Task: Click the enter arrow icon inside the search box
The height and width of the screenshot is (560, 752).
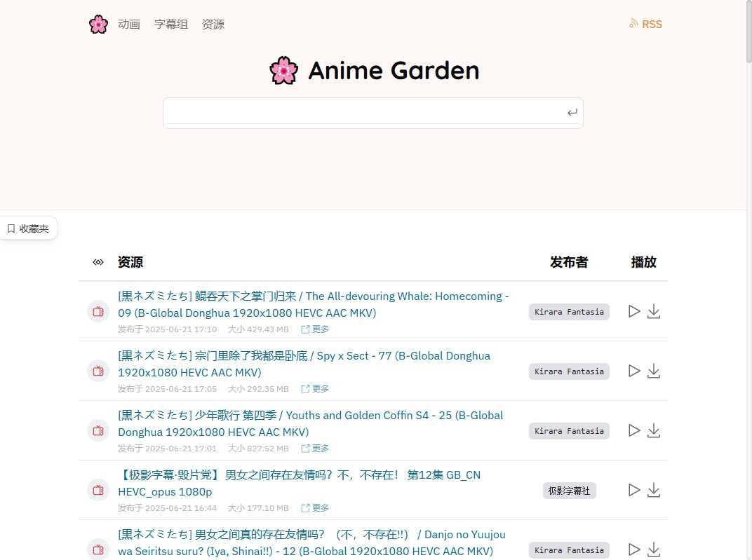Action: (x=572, y=112)
